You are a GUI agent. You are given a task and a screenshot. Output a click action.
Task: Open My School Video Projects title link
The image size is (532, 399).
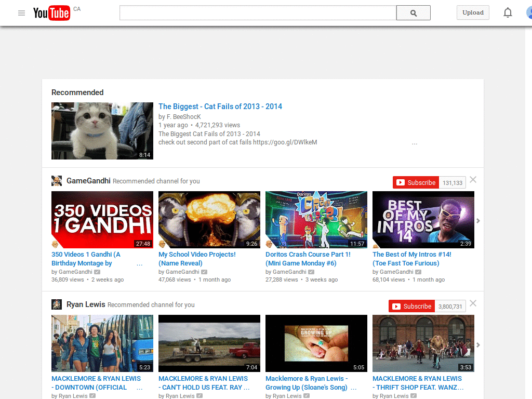pyautogui.click(x=197, y=259)
